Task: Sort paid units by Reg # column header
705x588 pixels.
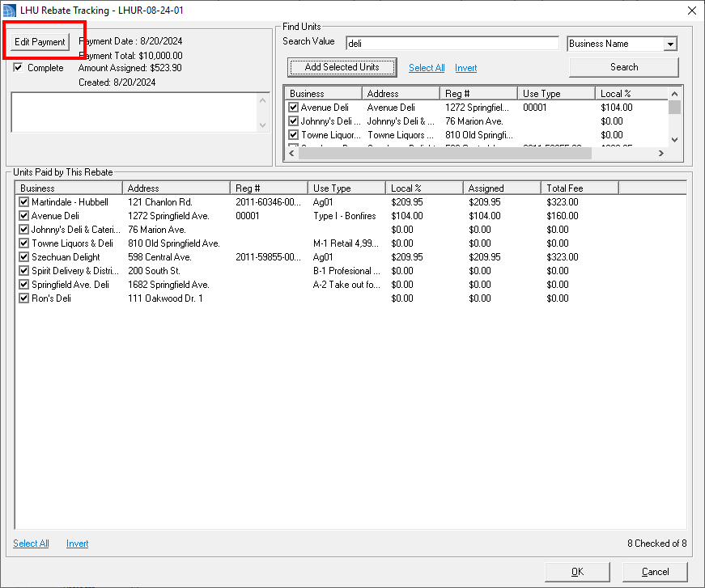Action: (269, 188)
